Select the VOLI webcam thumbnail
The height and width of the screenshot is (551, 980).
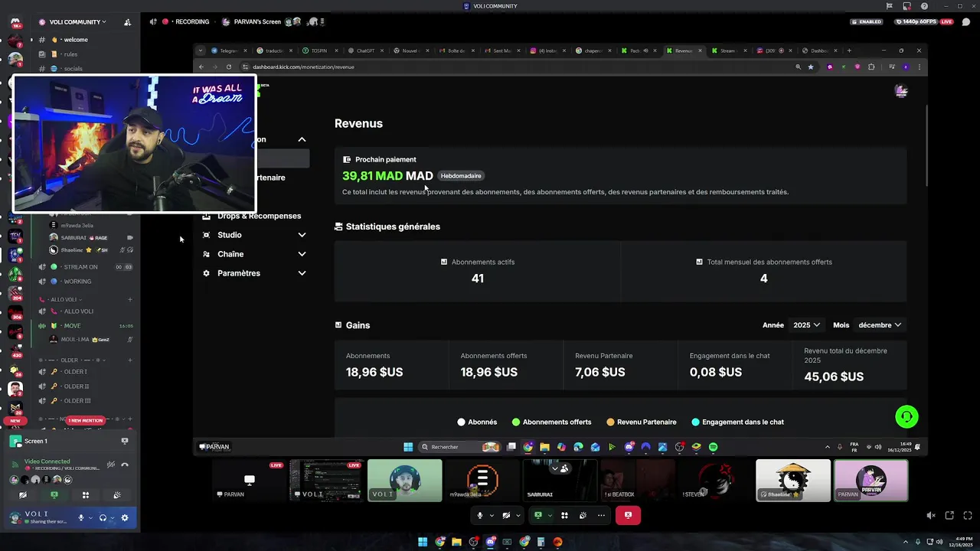click(x=404, y=481)
